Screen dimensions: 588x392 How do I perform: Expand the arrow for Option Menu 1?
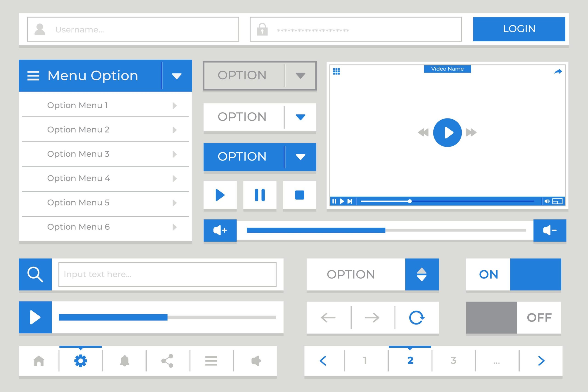175,106
